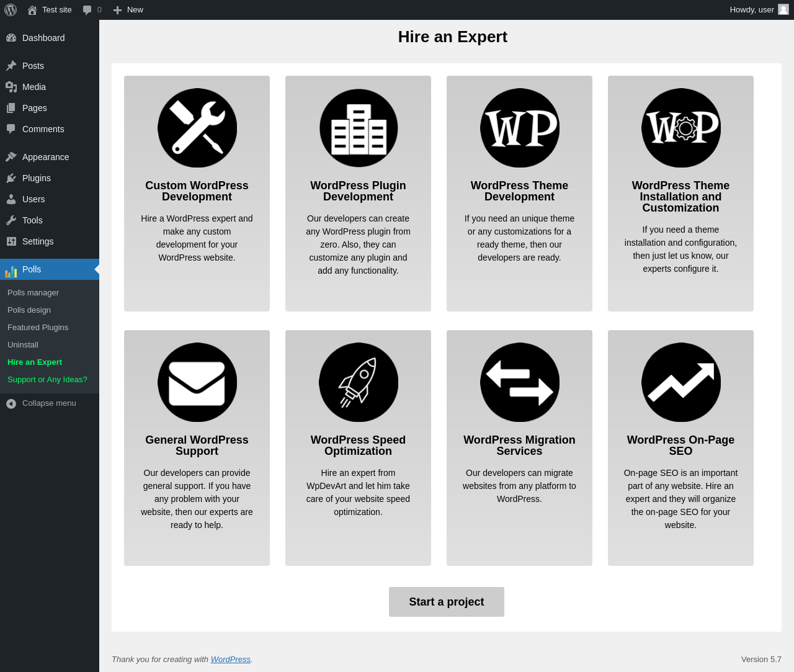
Task: Open the Posts menu
Action: 50,66
